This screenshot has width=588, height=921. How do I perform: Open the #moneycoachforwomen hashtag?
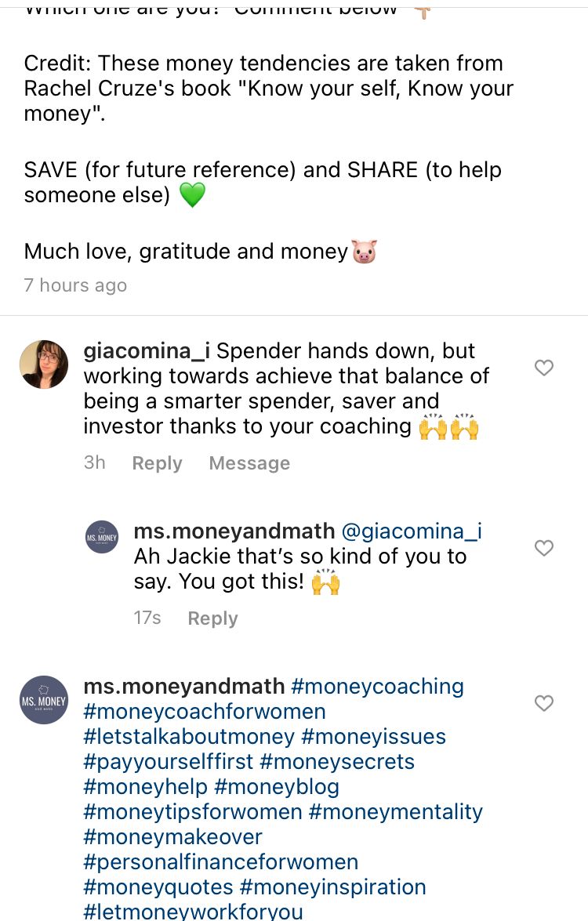tap(205, 712)
